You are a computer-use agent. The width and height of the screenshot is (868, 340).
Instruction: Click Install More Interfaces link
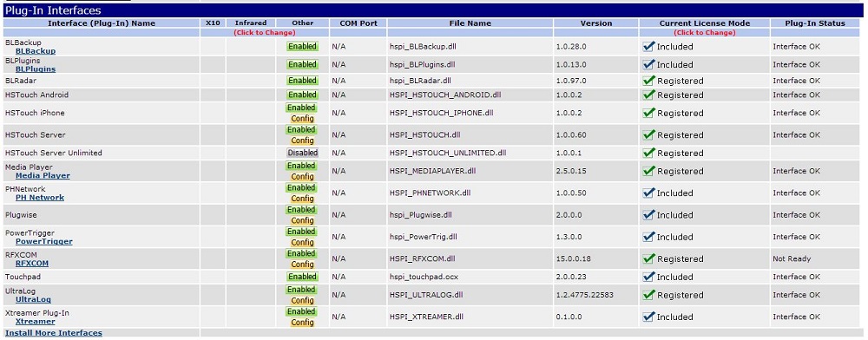click(54, 333)
